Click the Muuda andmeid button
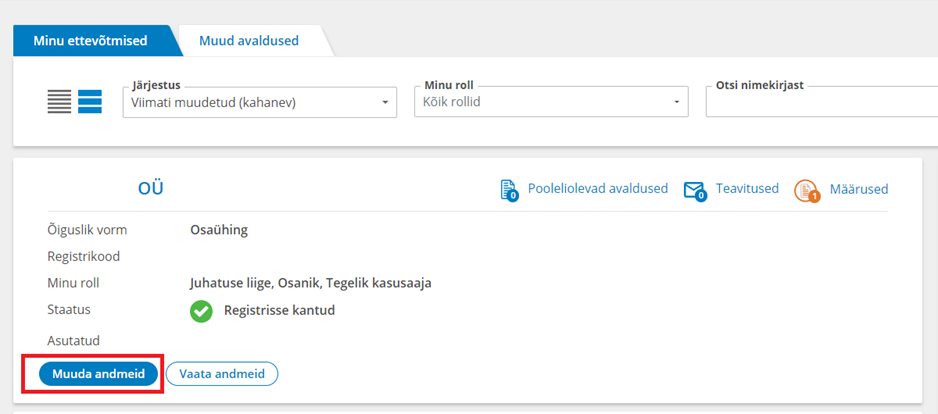 [x=99, y=374]
